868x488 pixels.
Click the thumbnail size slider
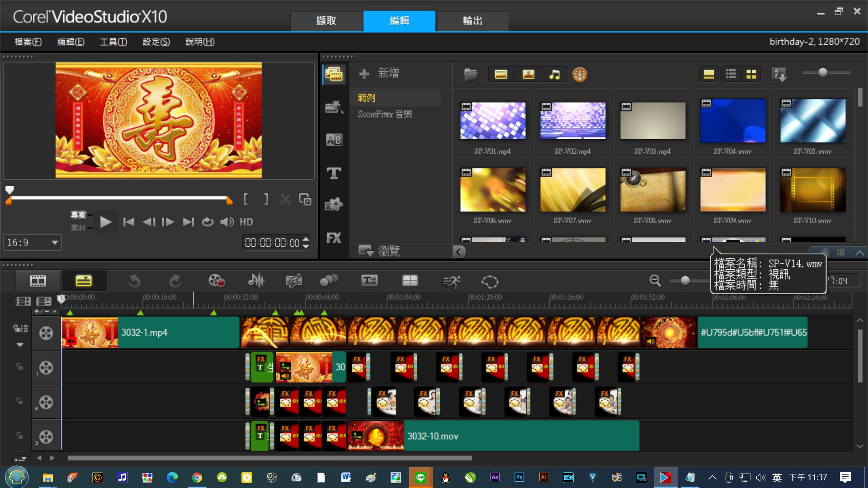[822, 72]
